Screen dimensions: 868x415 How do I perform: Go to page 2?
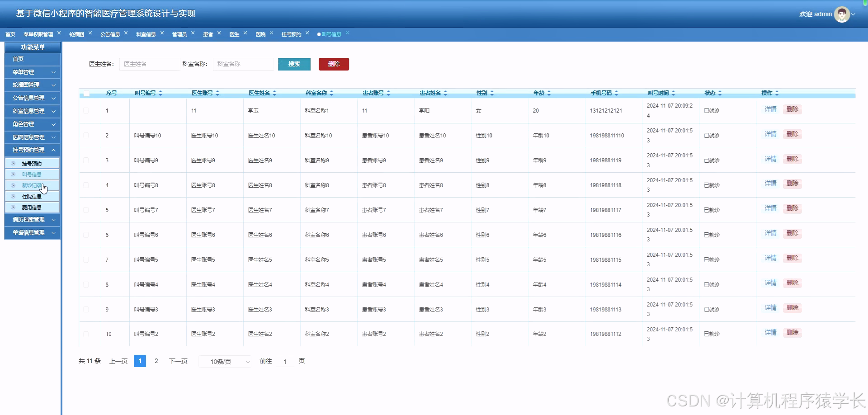156,361
